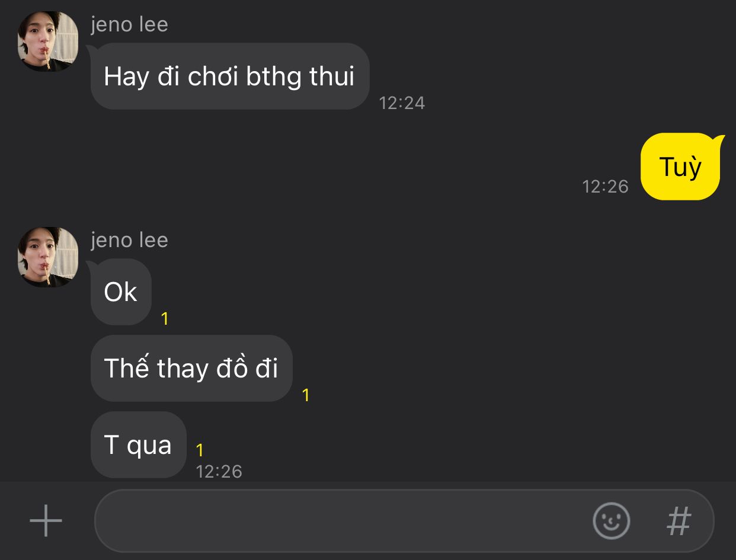This screenshot has width=736, height=560.
Task: Select the "Thế thay đồ đi" message
Action: [191, 369]
